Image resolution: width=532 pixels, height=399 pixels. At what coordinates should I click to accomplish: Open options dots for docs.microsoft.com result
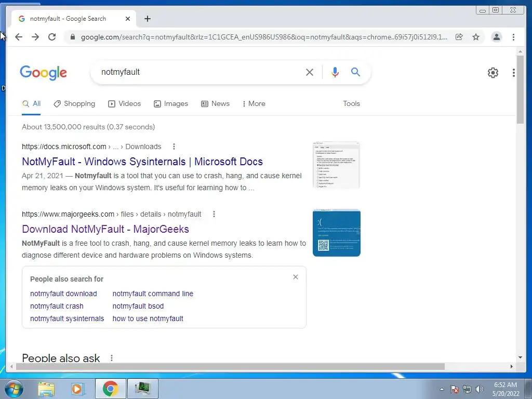coord(174,147)
